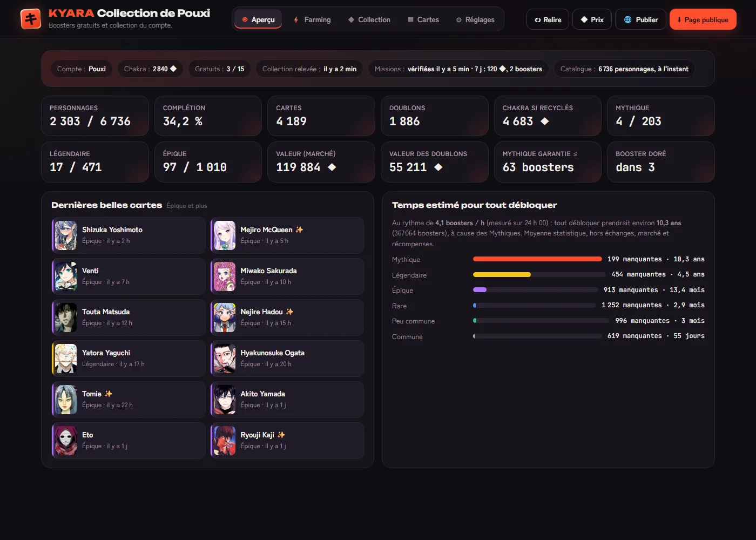Click the sparkle icon beside Mejiro McQueen
This screenshot has height=540, width=756.
(x=299, y=230)
